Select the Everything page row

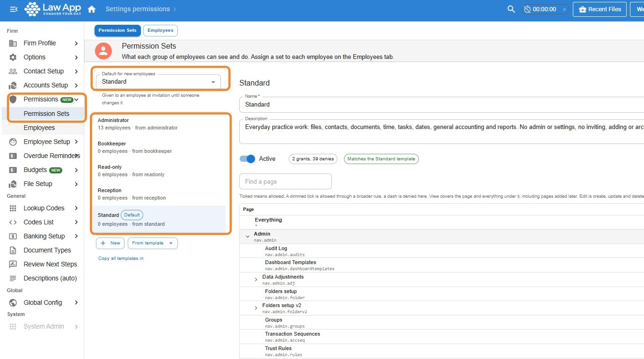(441, 222)
